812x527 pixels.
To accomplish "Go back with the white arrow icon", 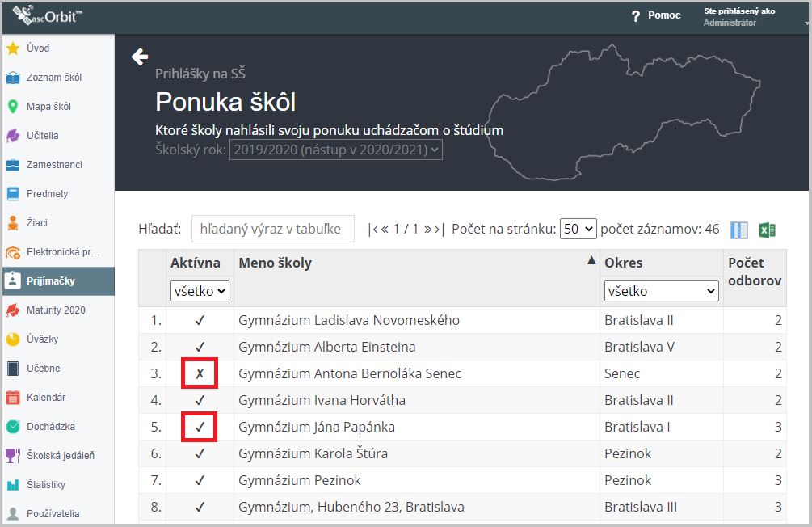I will pyautogui.click(x=140, y=57).
